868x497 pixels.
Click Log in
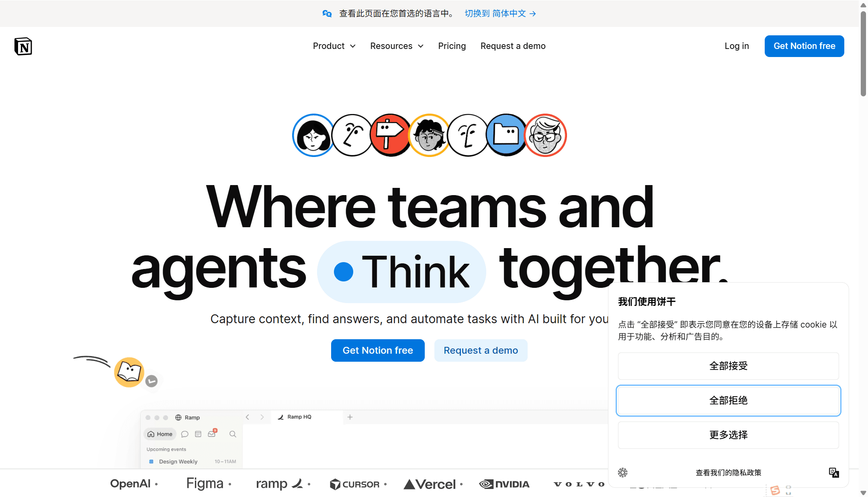point(737,46)
